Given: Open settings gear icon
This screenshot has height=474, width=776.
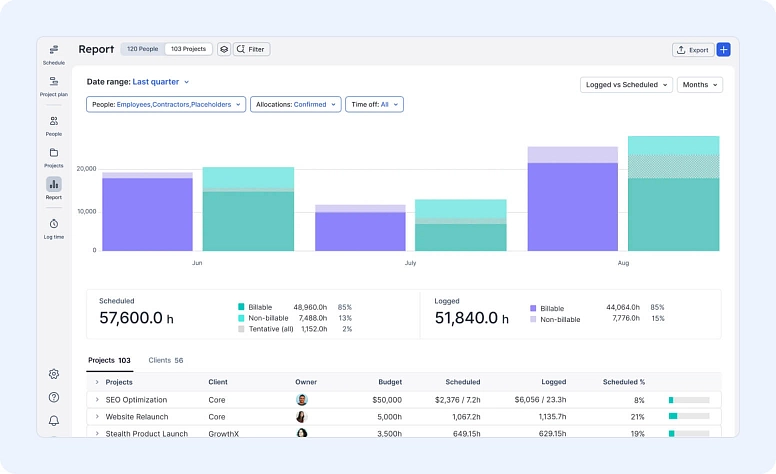Looking at the screenshot, I should [54, 374].
